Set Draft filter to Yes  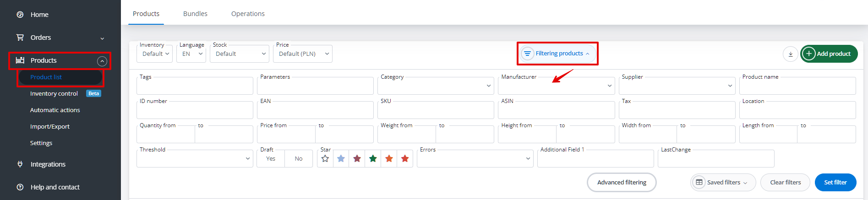(271, 159)
